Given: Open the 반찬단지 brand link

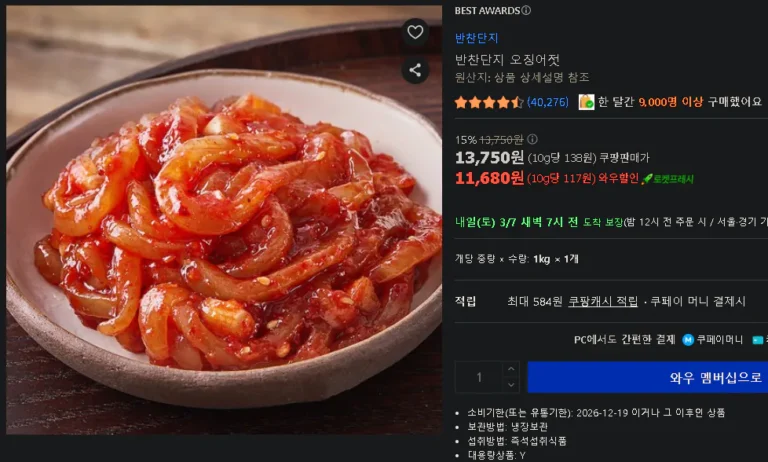Looking at the screenshot, I should point(476,38).
